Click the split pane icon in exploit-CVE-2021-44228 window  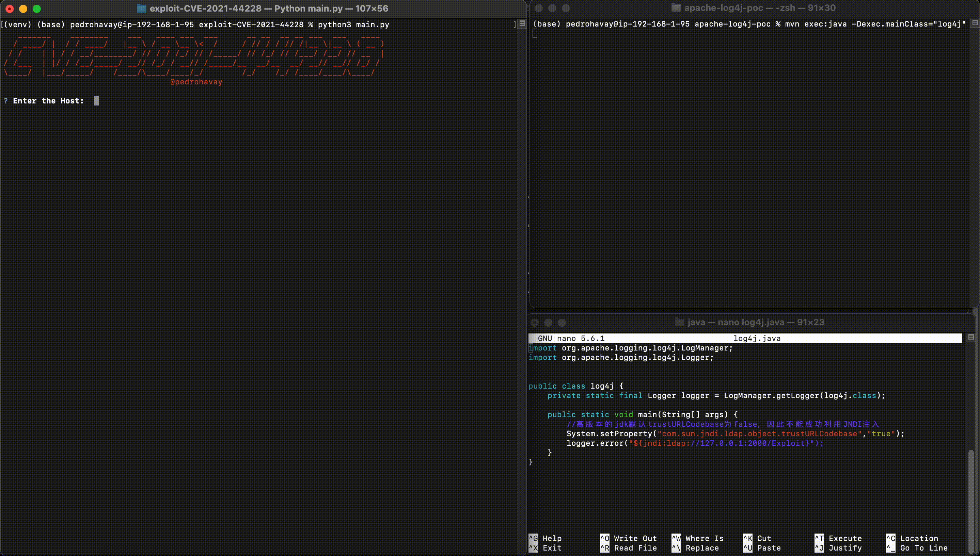(x=522, y=23)
